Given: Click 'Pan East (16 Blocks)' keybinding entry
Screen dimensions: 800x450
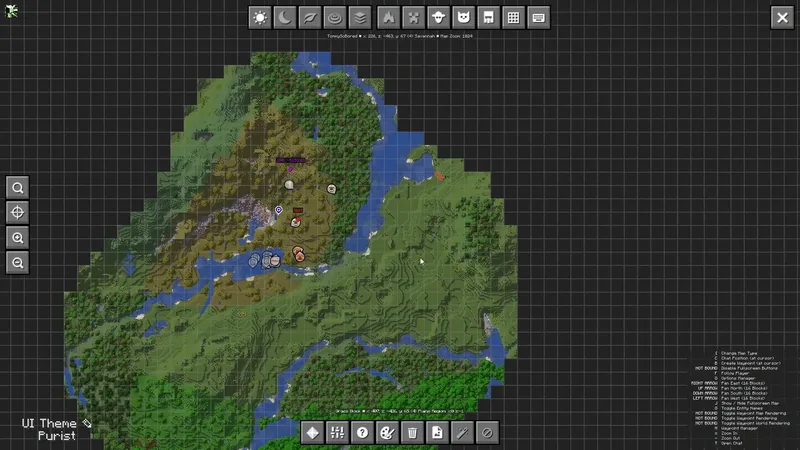Looking at the screenshot, I should click(x=742, y=383).
